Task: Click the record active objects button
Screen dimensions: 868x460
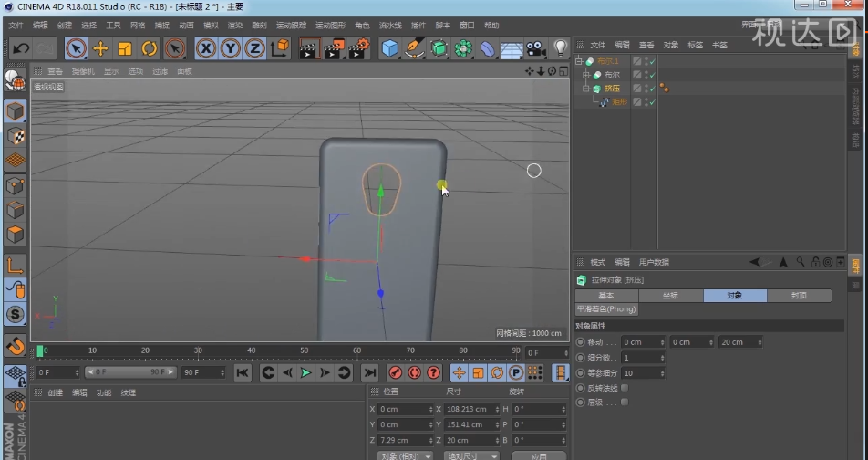Action: click(396, 373)
